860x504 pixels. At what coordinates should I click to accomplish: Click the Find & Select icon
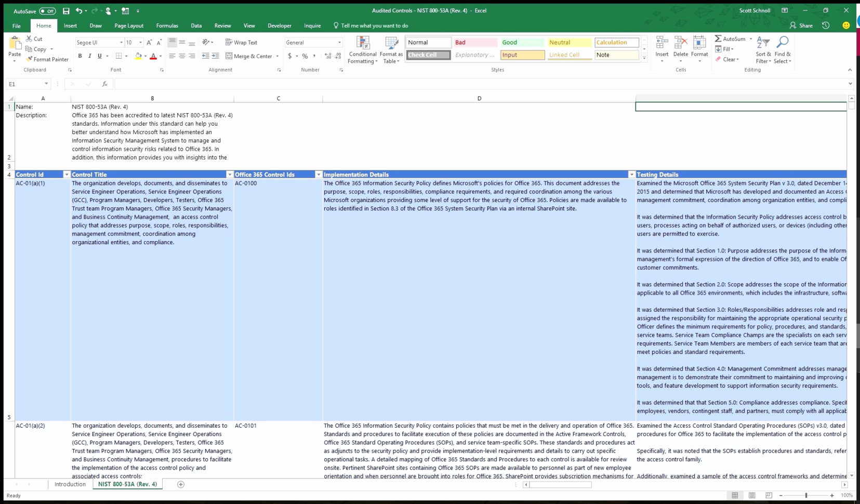(x=783, y=49)
